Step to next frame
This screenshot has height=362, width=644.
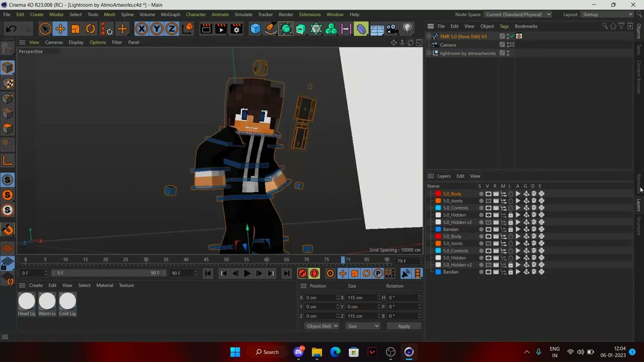pyautogui.click(x=259, y=273)
